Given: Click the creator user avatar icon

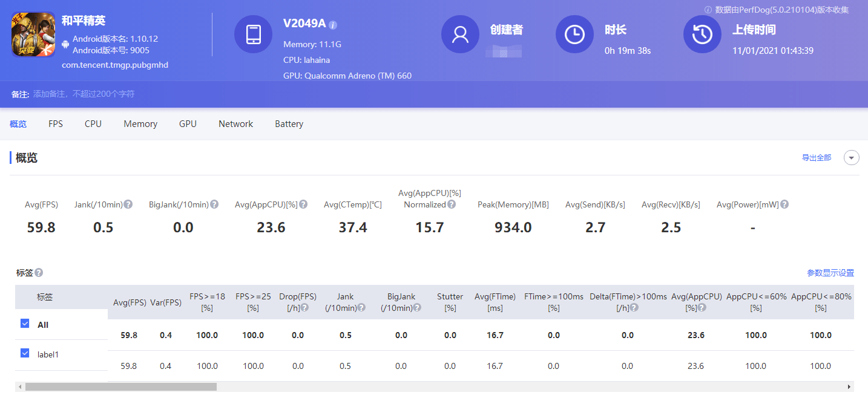Looking at the screenshot, I should [460, 34].
